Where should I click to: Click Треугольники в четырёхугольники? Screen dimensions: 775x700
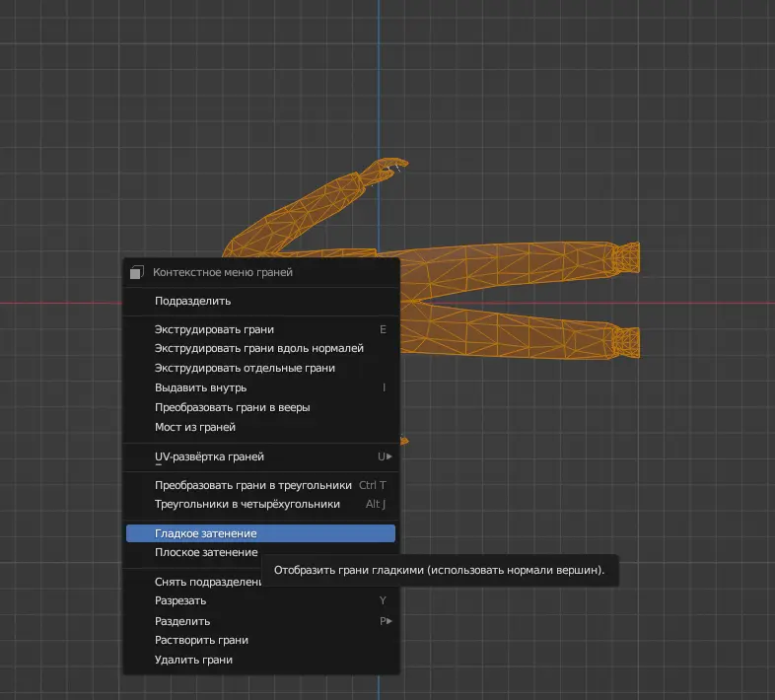[x=247, y=504]
